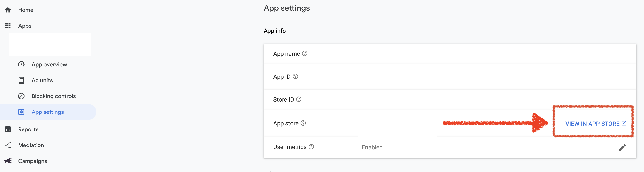The height and width of the screenshot is (172, 644).
Task: Open the external link icon beside VIEW IN APP STORE
Action: (624, 123)
